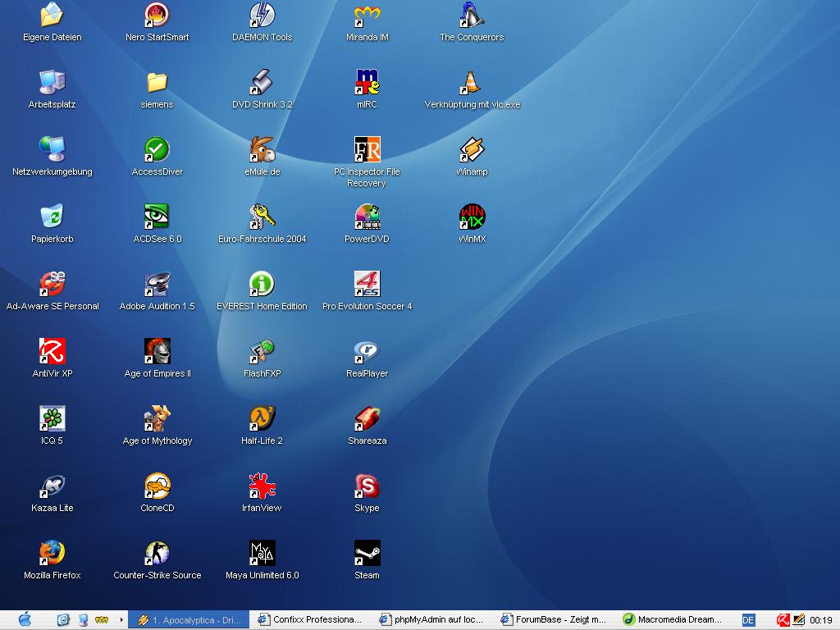
Task: Select Counter-Strike Source shortcut
Action: [x=157, y=553]
